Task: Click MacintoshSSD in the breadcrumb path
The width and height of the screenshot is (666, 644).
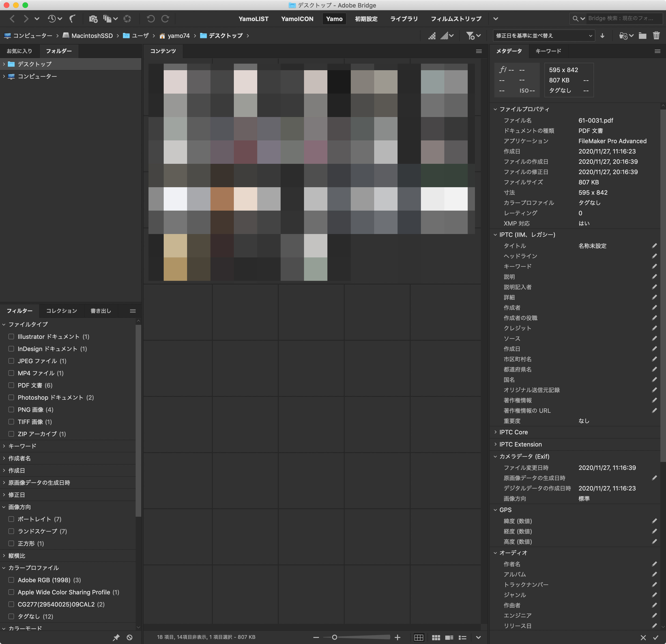Action: 92,35
